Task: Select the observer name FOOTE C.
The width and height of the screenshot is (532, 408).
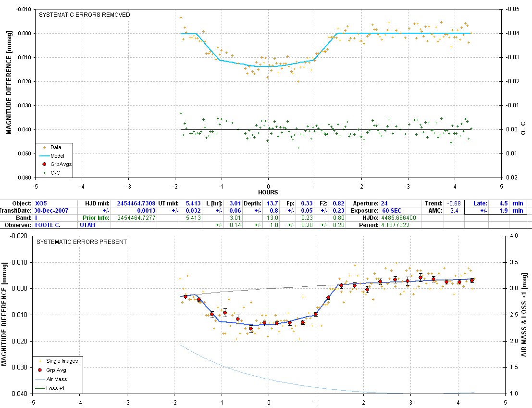Action: (x=48, y=225)
